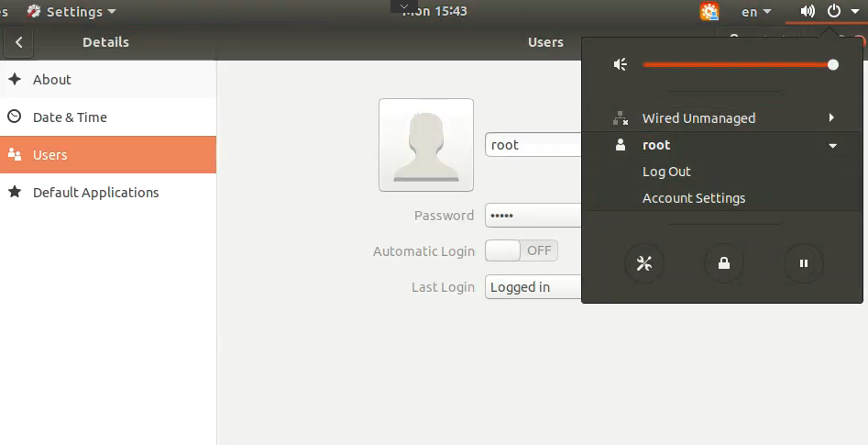Edit the root full name field
The image size is (868, 445).
(533, 145)
